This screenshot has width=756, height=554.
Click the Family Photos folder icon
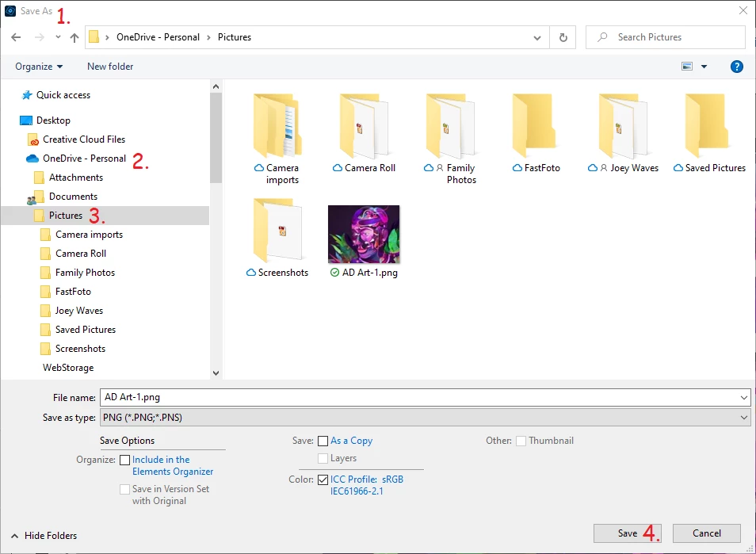click(x=450, y=125)
